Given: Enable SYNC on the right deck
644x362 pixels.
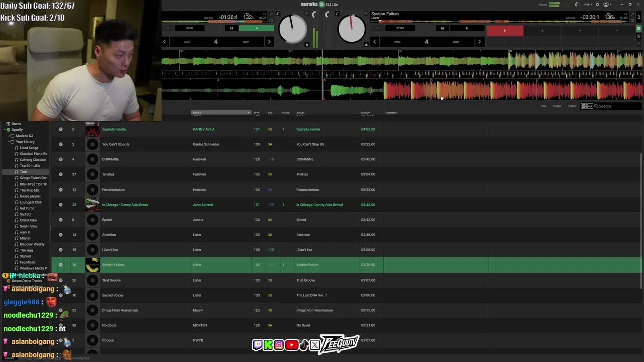Looking at the screenshot, I should click(x=400, y=28).
